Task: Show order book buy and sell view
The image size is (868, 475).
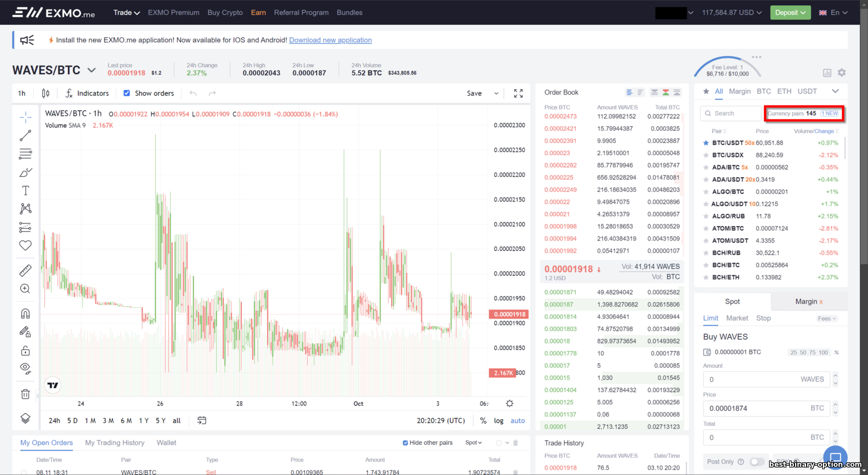Action: (x=665, y=92)
